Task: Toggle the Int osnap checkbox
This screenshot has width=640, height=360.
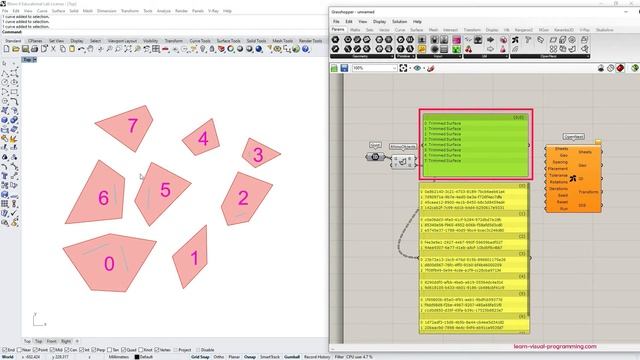Action: click(x=82, y=350)
